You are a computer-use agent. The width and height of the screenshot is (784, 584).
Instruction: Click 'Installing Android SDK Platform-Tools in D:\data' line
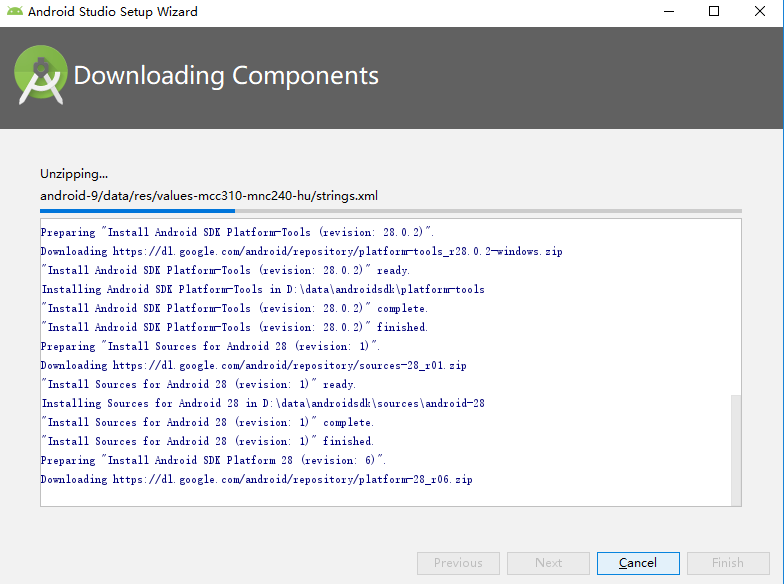click(x=263, y=289)
